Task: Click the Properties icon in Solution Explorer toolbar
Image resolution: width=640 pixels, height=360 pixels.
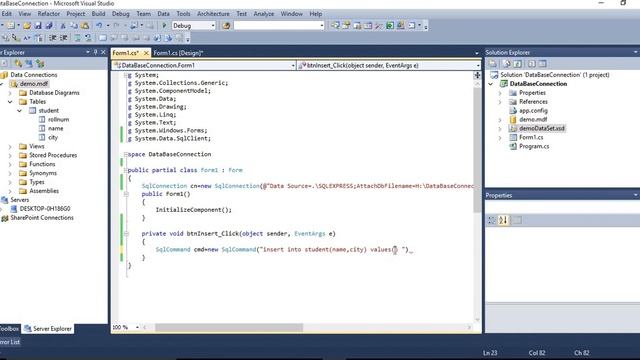Action: [493, 64]
